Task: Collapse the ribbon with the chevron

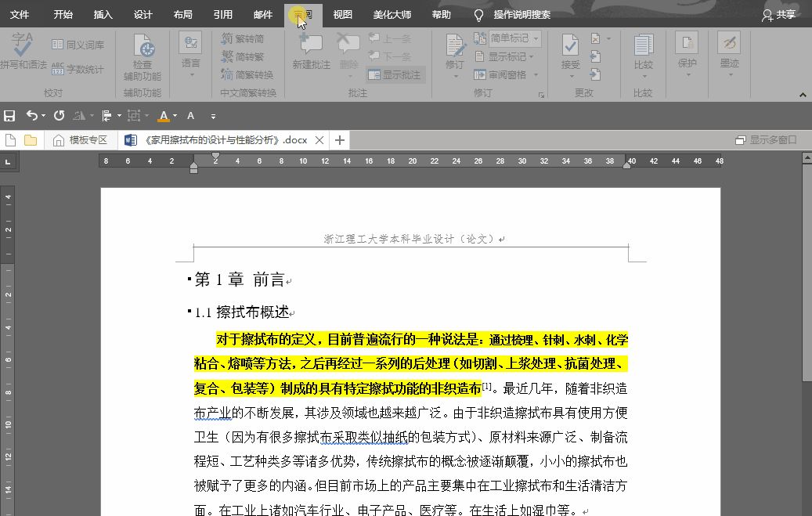Action: tap(803, 95)
